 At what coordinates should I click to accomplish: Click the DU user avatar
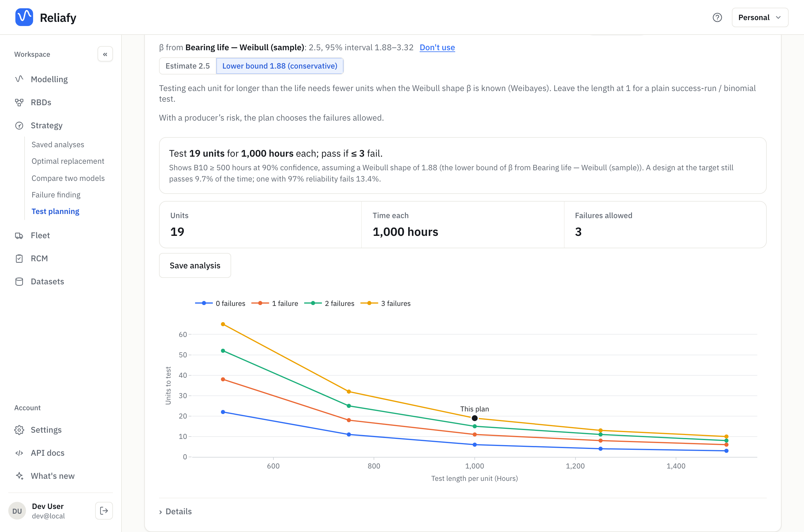pyautogui.click(x=17, y=511)
